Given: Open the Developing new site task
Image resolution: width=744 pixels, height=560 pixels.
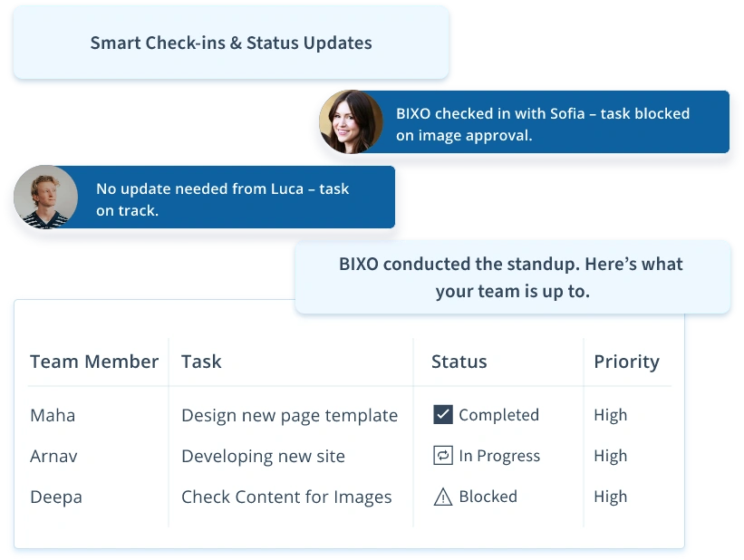Looking at the screenshot, I should click(263, 456).
